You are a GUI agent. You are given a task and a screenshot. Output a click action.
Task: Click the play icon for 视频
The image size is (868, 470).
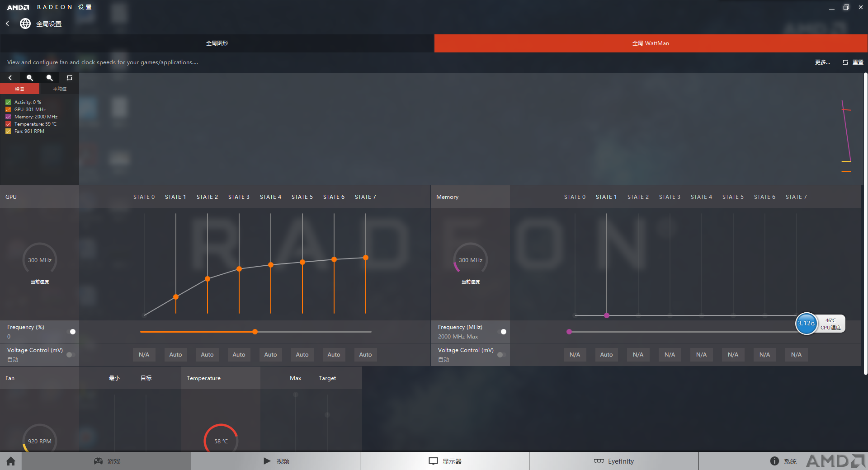point(267,461)
